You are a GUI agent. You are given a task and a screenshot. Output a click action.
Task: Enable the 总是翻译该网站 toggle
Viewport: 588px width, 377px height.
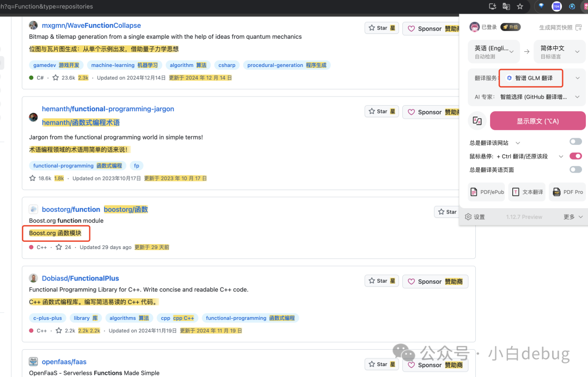[575, 142]
